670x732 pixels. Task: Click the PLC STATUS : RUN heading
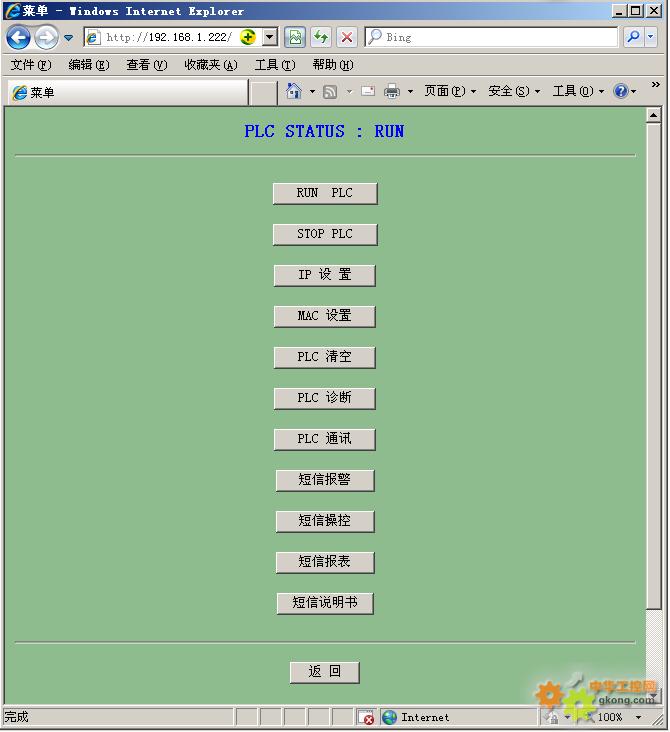pyautogui.click(x=324, y=132)
